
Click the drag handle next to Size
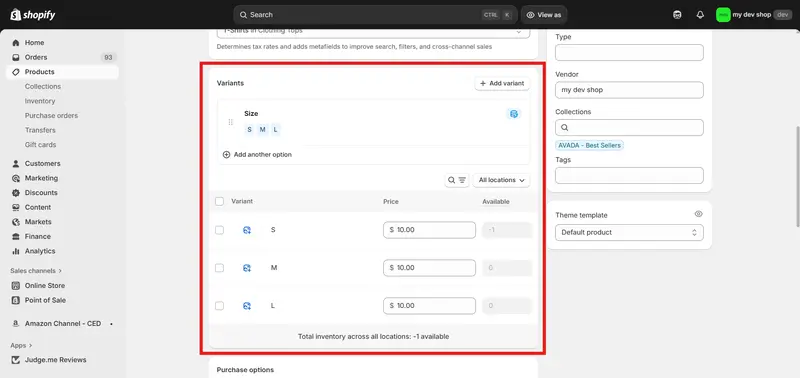pyautogui.click(x=231, y=122)
